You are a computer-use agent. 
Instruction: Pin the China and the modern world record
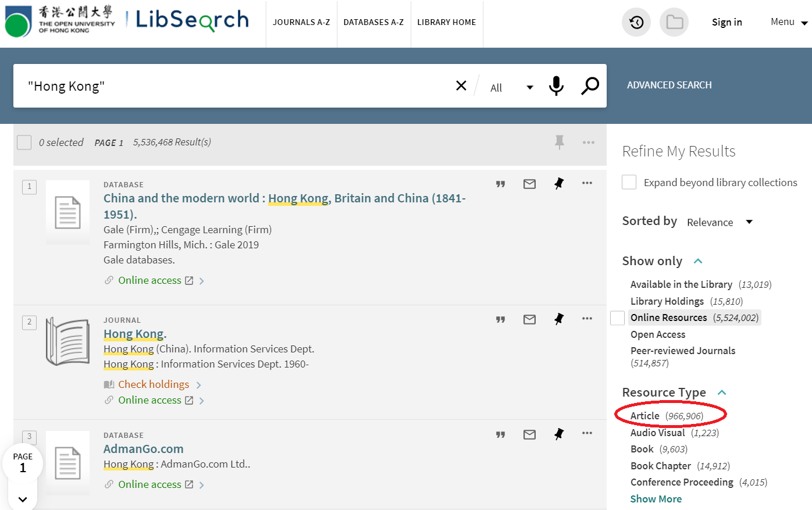click(559, 183)
